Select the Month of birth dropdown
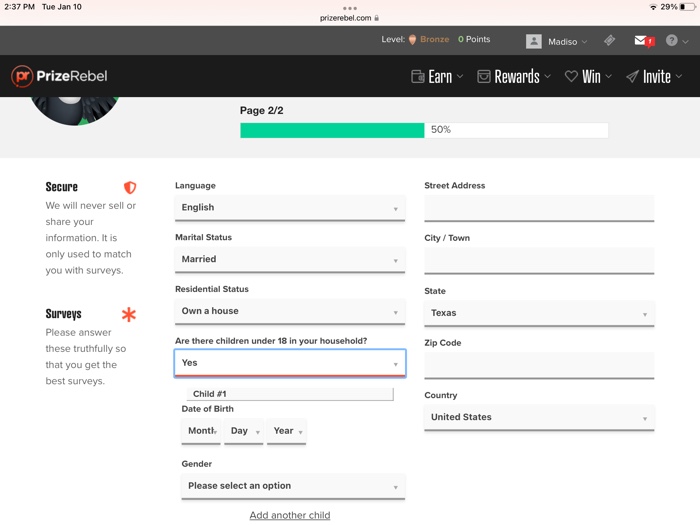Screen dimensions: 700x525 (201, 431)
